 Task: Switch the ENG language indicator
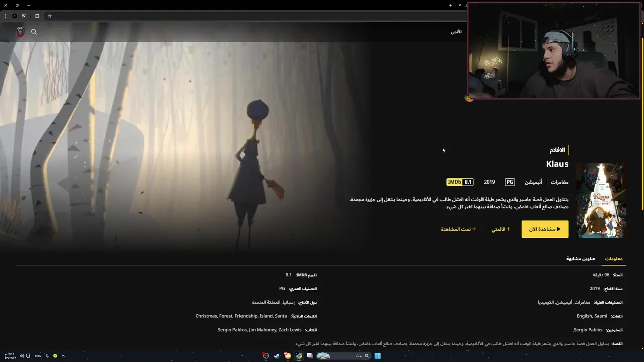click(38, 356)
